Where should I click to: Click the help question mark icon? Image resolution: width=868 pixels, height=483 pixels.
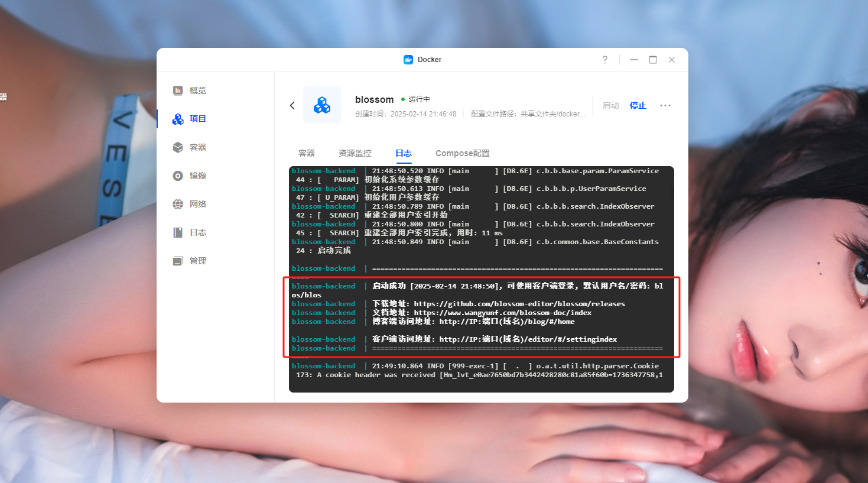coord(605,60)
